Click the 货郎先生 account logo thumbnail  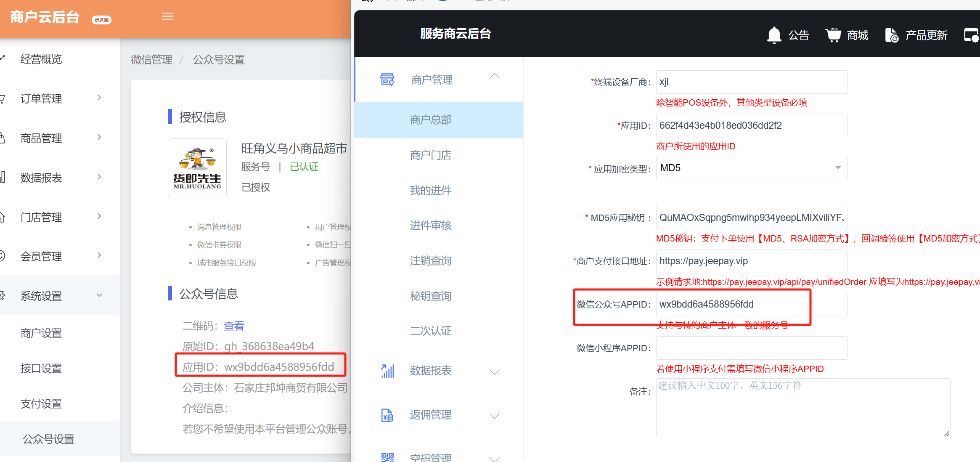point(197,168)
